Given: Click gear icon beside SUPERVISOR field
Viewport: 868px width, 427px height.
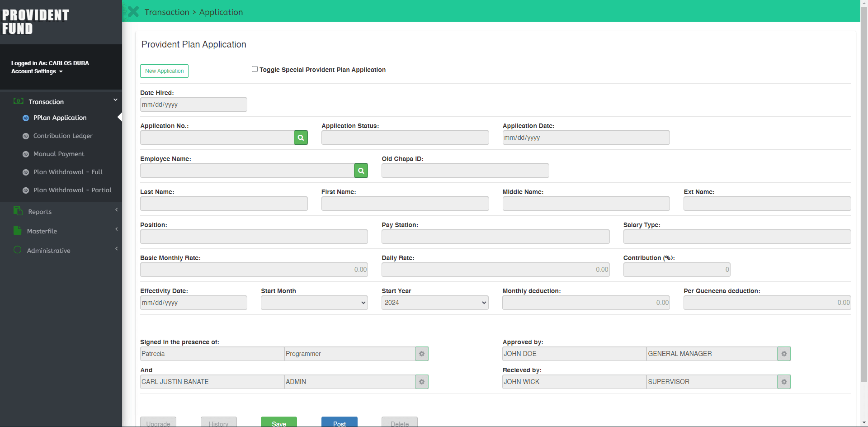Looking at the screenshot, I should (783, 382).
